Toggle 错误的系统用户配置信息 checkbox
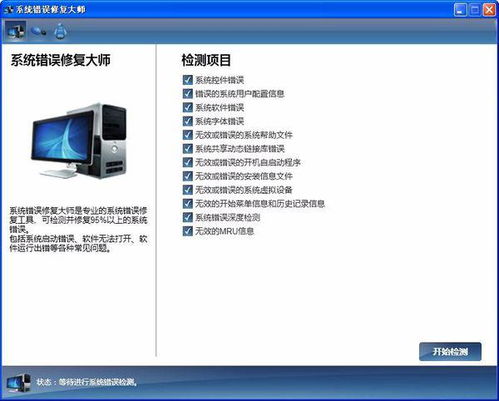This screenshot has height=401, width=499. (x=188, y=93)
